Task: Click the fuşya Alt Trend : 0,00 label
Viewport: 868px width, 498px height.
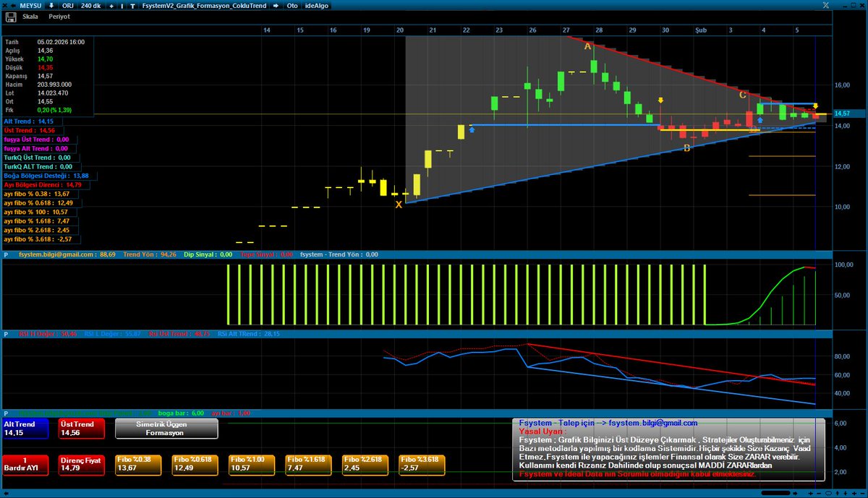Action: (x=36, y=148)
